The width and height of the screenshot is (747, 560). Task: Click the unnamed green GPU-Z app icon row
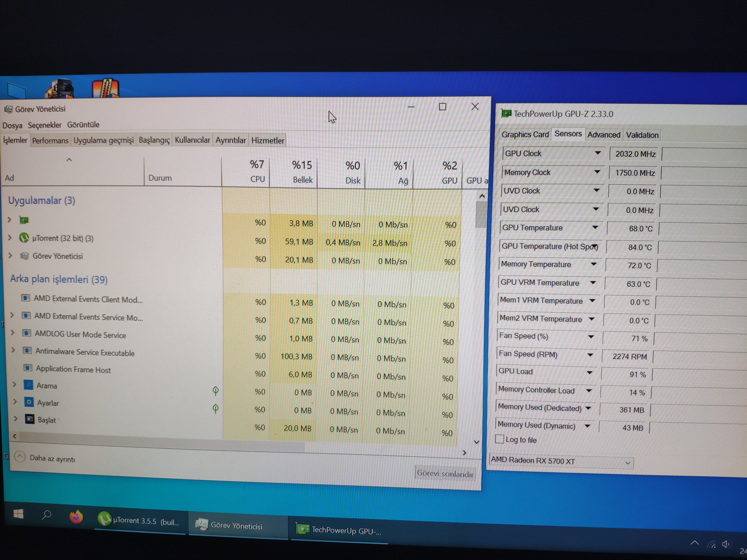(x=24, y=220)
